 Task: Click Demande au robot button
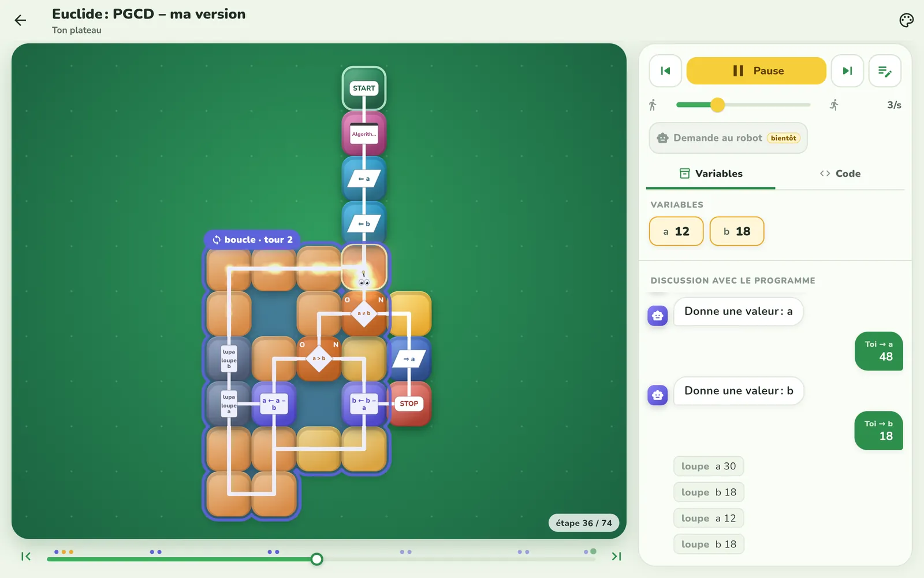[728, 138]
